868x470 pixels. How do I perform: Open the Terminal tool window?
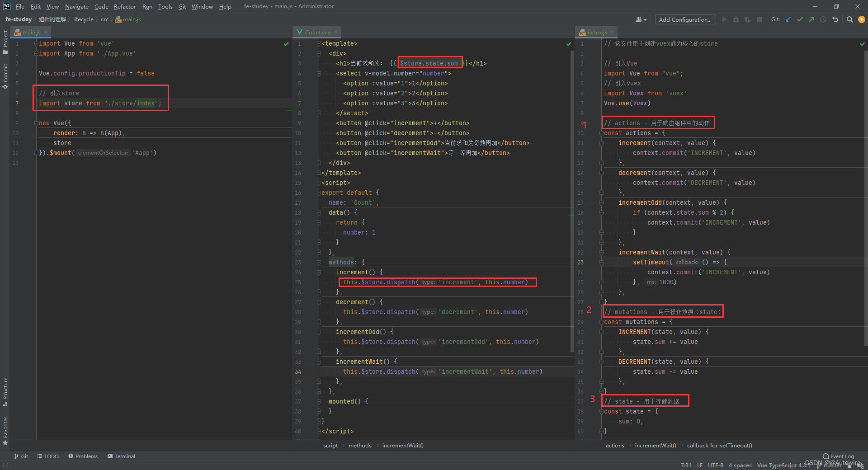click(121, 456)
